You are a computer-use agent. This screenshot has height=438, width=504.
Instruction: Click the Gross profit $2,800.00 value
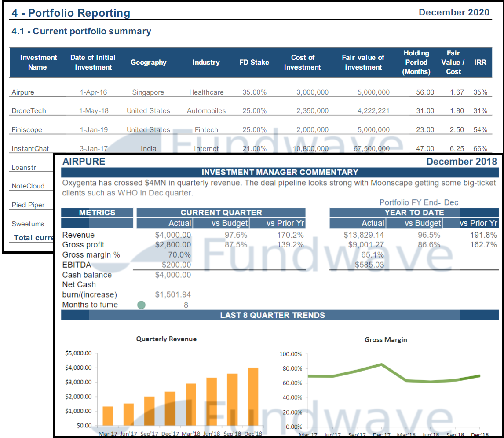173,245
